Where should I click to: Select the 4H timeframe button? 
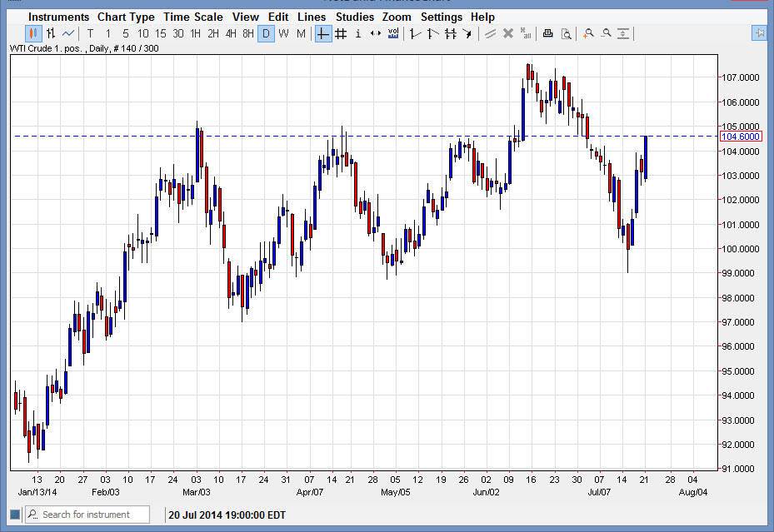(x=229, y=33)
